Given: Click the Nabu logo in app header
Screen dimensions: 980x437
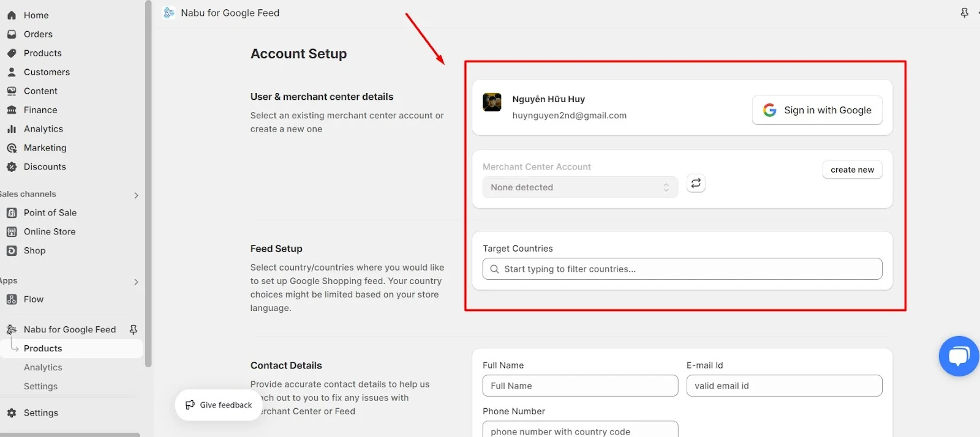Looking at the screenshot, I should click(x=169, y=13).
